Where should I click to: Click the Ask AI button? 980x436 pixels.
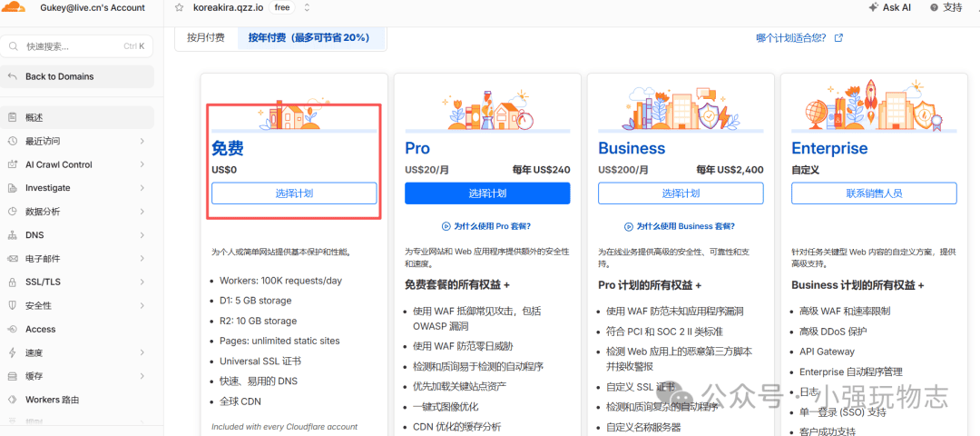pyautogui.click(x=889, y=7)
